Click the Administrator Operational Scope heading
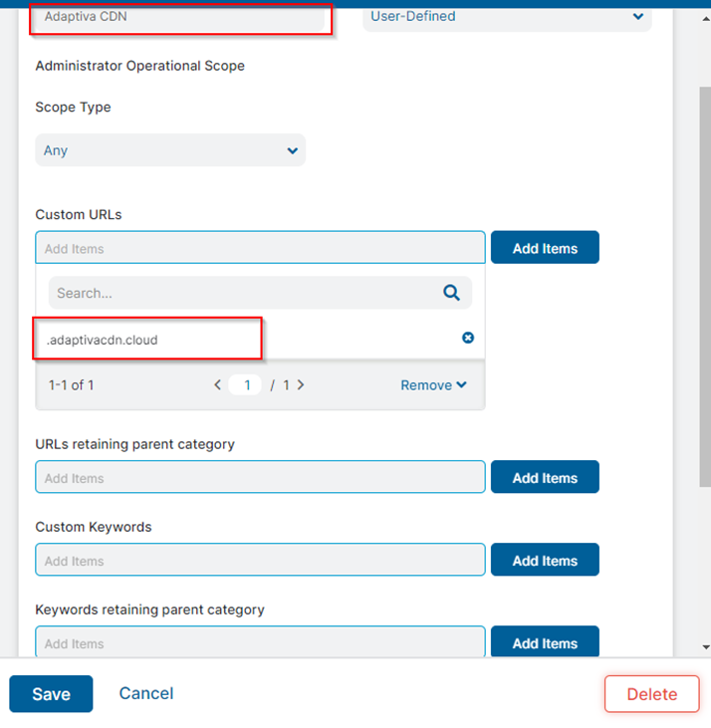 click(x=139, y=66)
